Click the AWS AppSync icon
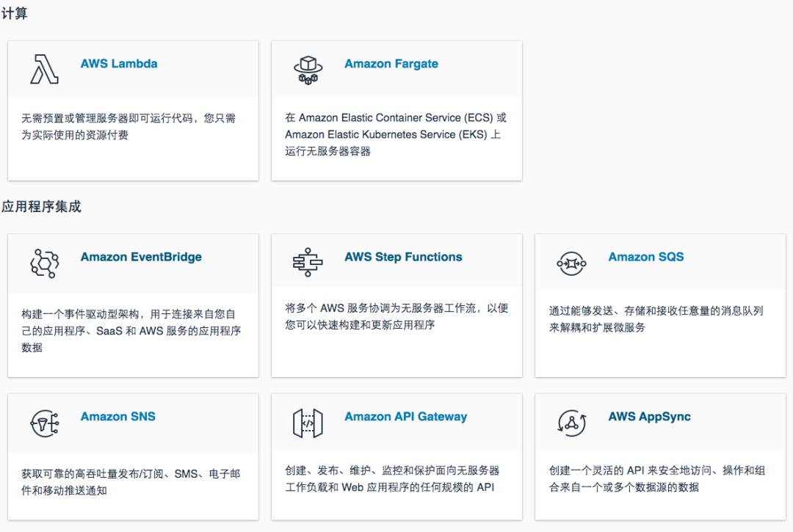The width and height of the screenshot is (793, 532). 571,423
